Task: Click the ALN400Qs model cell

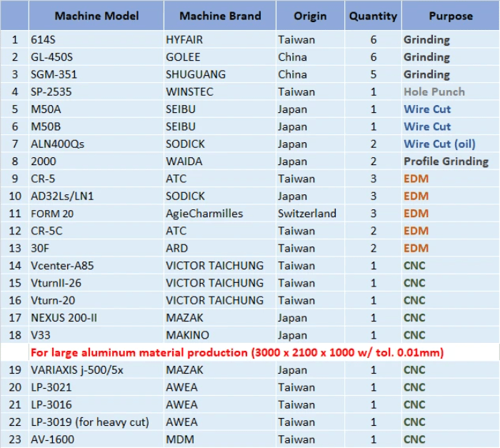Action: [96, 144]
